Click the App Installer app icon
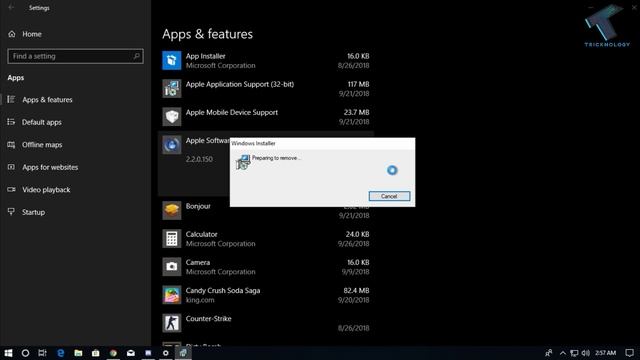 (x=171, y=60)
